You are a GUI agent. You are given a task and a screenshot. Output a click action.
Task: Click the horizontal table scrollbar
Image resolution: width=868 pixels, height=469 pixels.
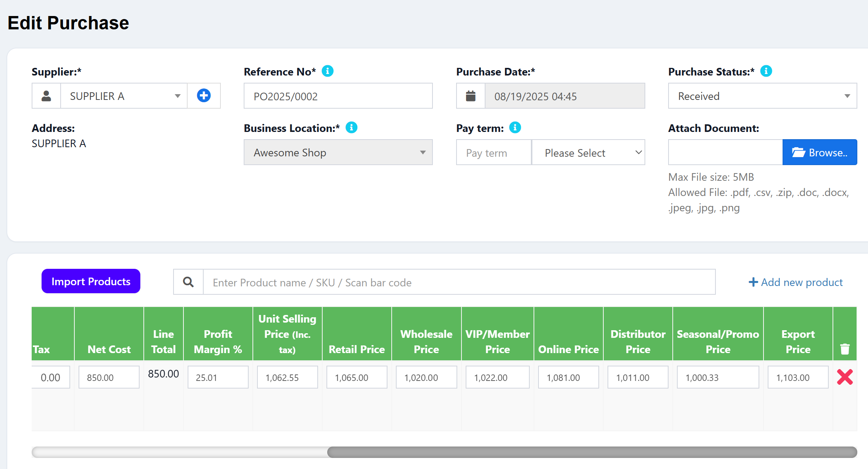click(591, 452)
